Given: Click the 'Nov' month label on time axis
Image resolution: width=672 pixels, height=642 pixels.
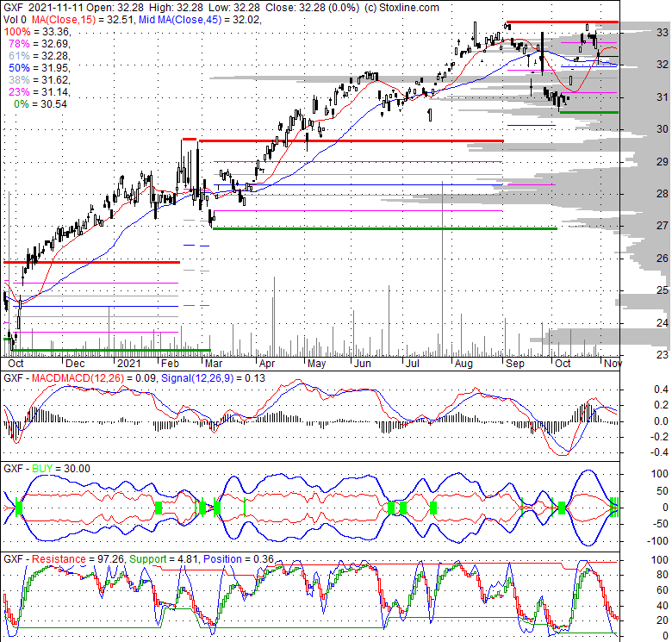Looking at the screenshot, I should pos(613,364).
